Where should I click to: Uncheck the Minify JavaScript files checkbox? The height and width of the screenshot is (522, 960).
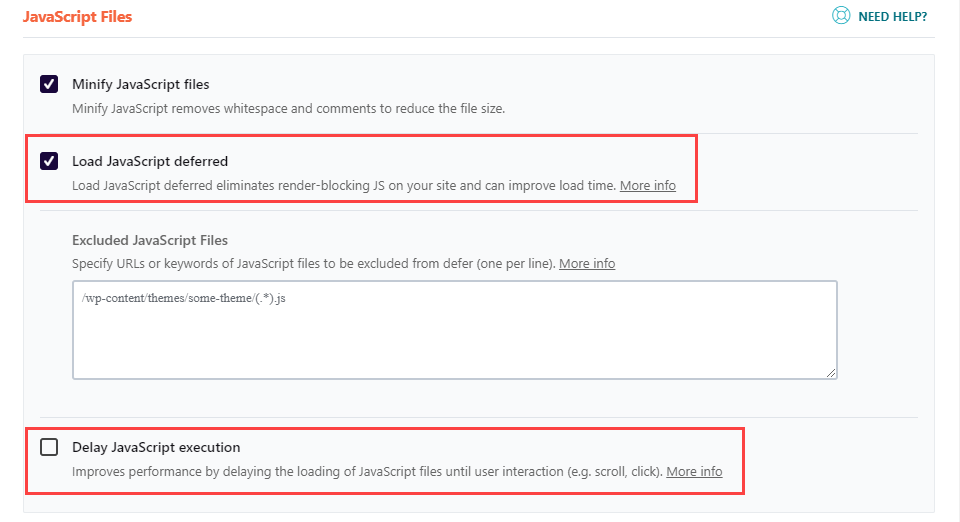(x=49, y=84)
